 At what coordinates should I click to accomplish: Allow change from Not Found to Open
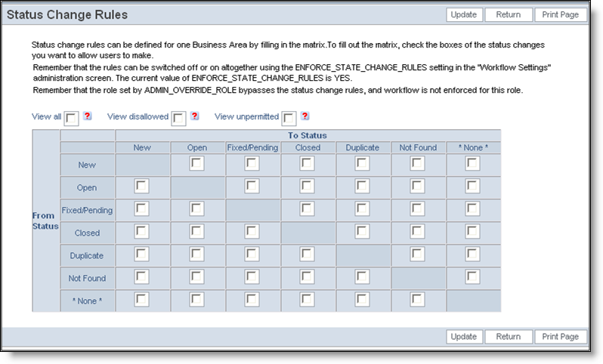196,276
